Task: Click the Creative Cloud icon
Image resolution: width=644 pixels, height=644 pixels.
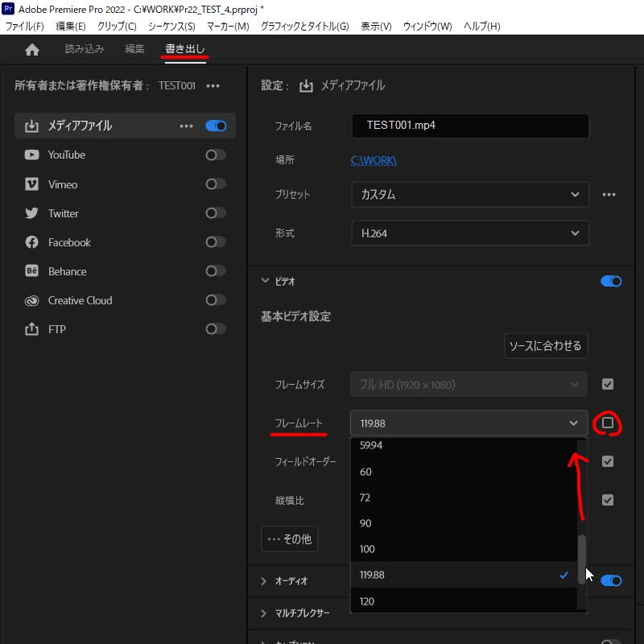Action: (31, 300)
